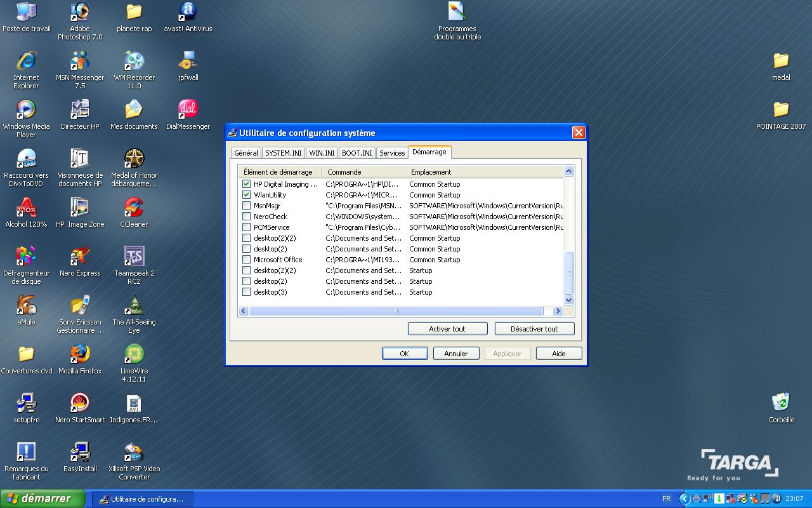Viewport: 812px width, 508px height.
Task: Click the startup list's scroll-down arrow
Action: pyautogui.click(x=569, y=300)
